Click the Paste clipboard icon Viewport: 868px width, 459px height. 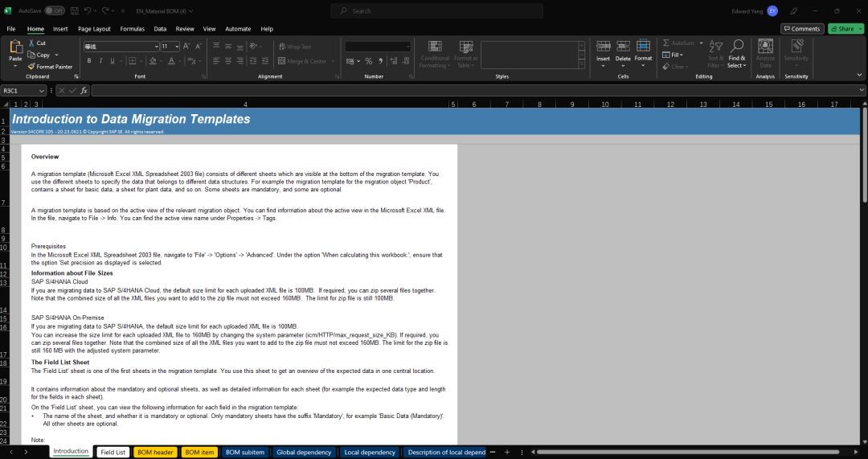[15, 47]
